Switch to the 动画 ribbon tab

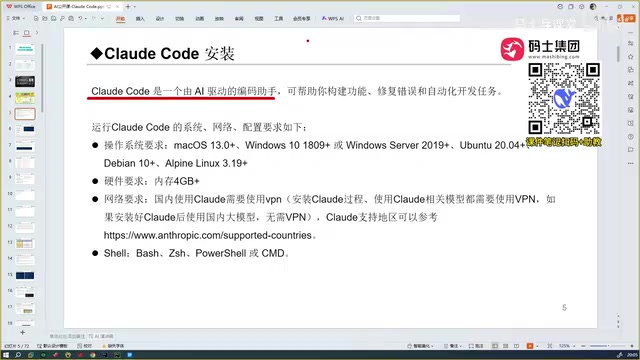(200, 18)
